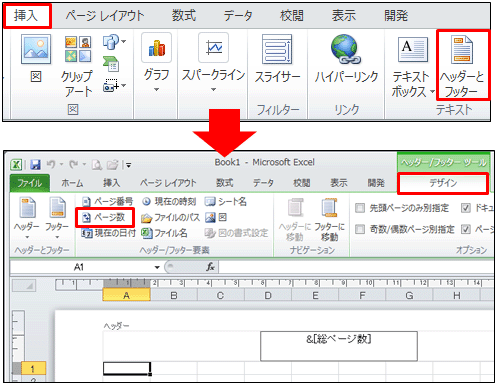This screenshot has height=385, width=496.
Task: Insert 現在の日付 current date element
Action: 109,233
